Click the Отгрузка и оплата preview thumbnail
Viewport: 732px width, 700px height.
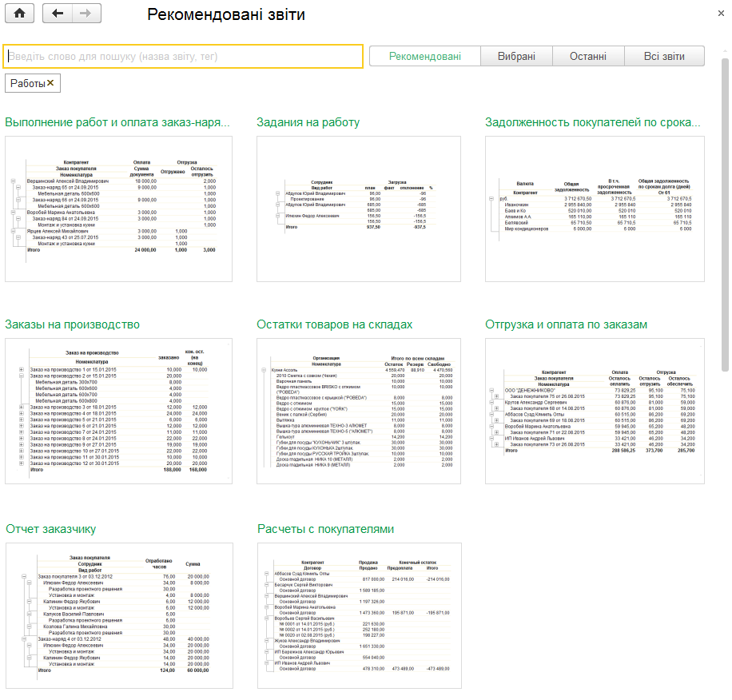point(595,412)
